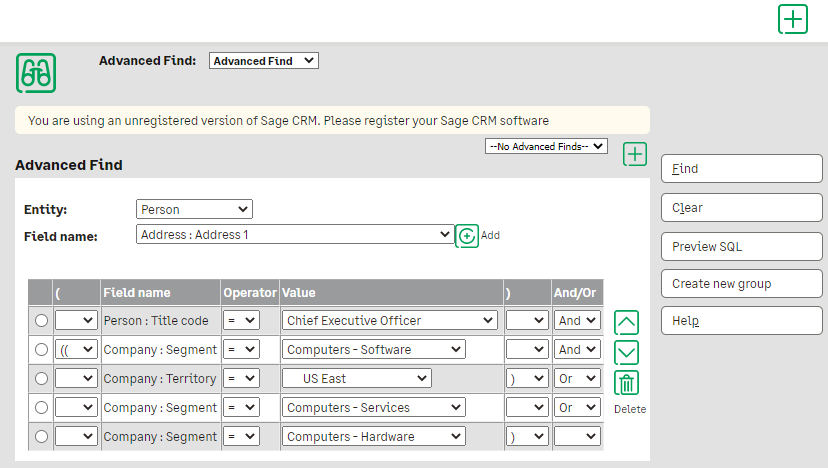Open Field name dropdown showing Address : Address 1

pyautogui.click(x=295, y=235)
